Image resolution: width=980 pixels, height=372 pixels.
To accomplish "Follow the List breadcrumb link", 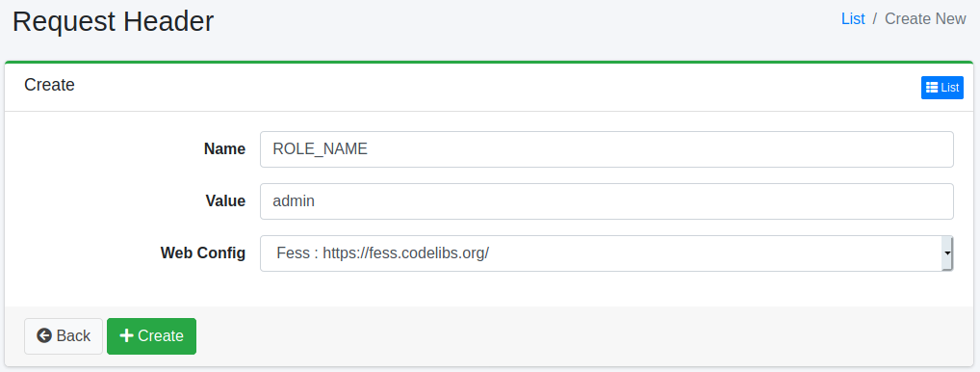I will click(x=853, y=18).
